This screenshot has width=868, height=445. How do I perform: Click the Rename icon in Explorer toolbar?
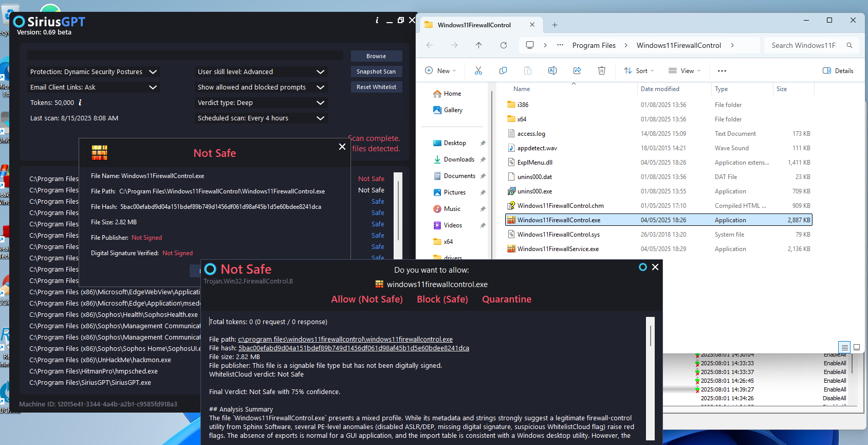[552, 70]
